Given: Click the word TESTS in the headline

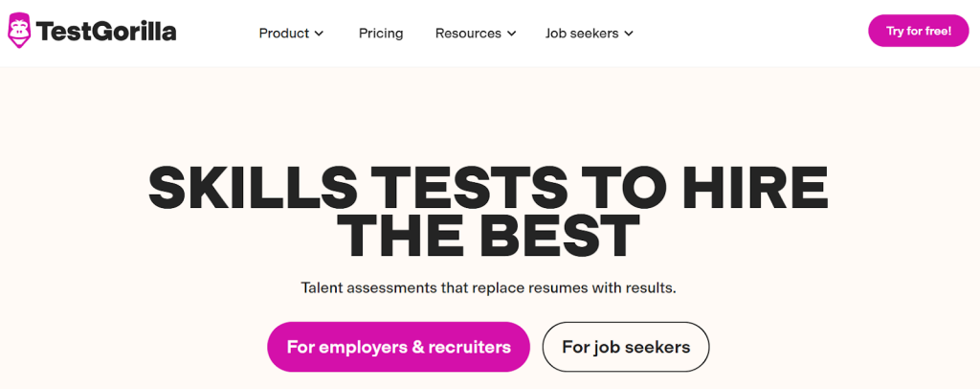Looking at the screenshot, I should (x=477, y=188).
